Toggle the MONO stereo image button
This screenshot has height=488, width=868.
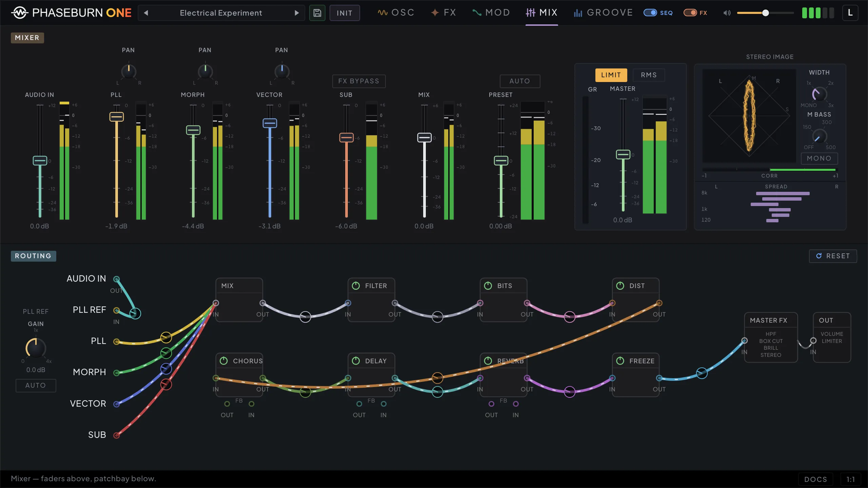point(819,158)
